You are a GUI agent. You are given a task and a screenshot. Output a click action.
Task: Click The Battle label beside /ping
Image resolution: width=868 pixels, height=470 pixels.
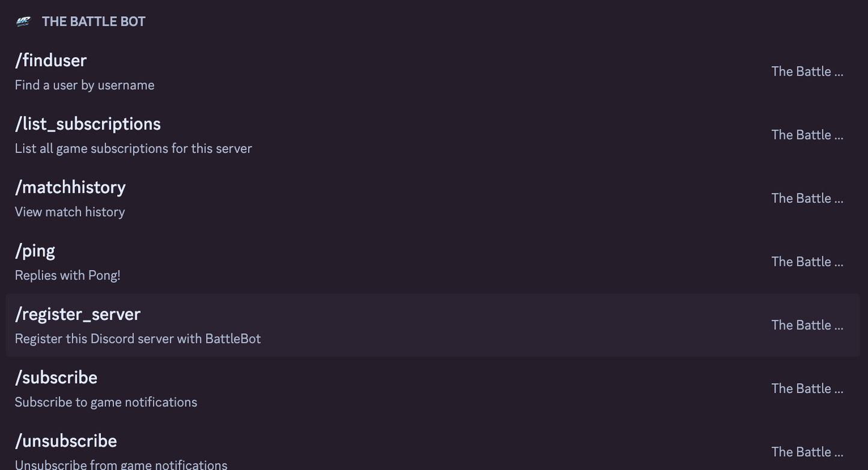807,262
